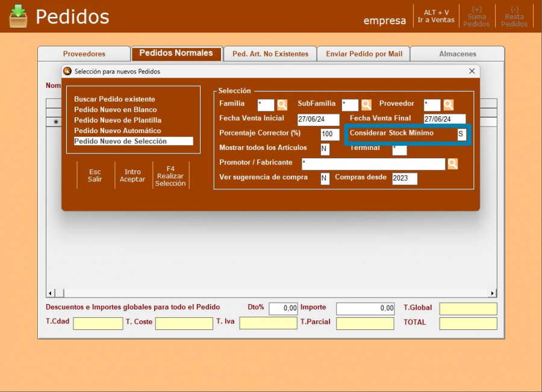This screenshot has height=392, width=542.
Task: Open the Ped. Art. No Existentes tab
Action: 270,54
